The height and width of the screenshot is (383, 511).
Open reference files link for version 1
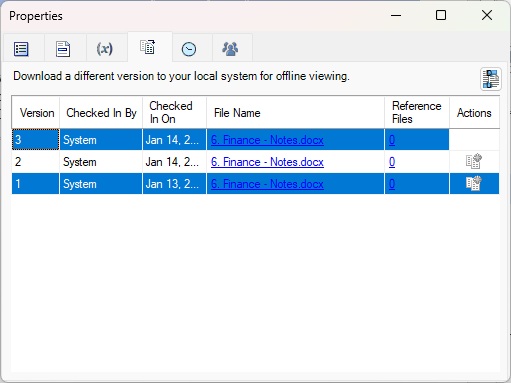(x=392, y=184)
